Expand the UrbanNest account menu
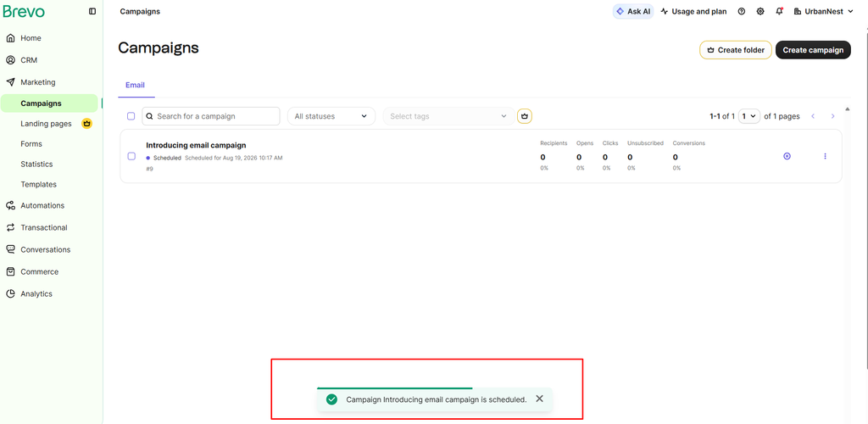868x424 pixels. pyautogui.click(x=824, y=11)
